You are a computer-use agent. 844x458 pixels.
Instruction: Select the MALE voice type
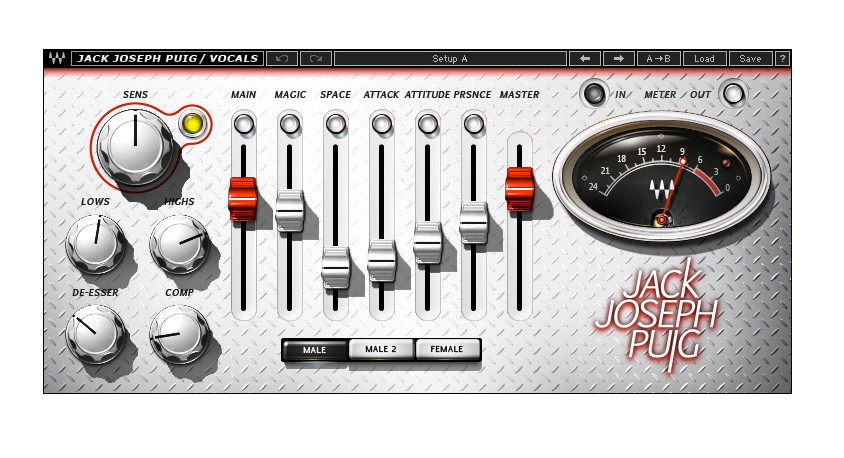tap(314, 350)
